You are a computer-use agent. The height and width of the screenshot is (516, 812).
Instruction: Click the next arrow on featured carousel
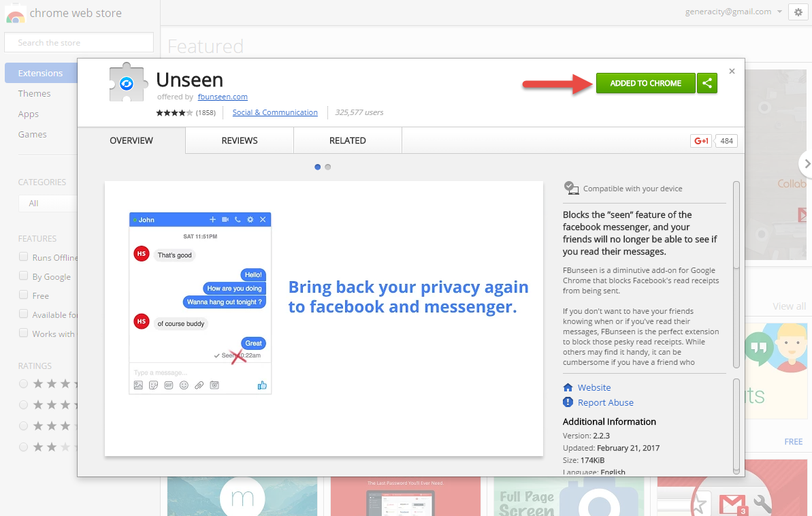806,163
